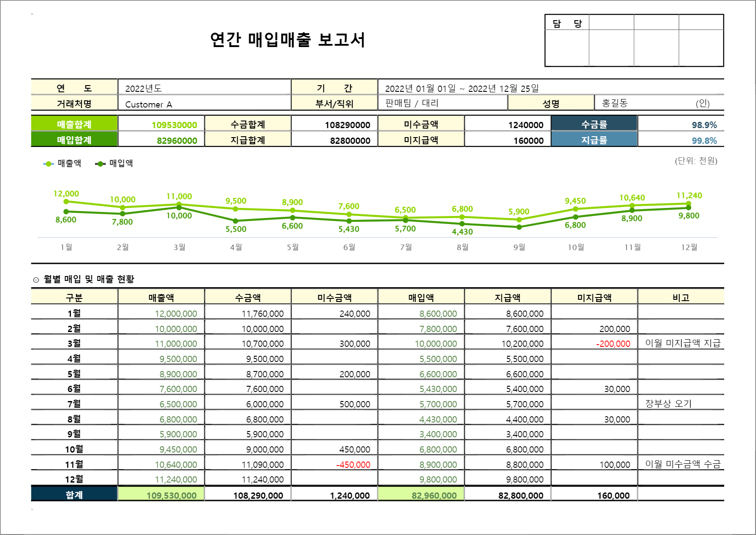The width and height of the screenshot is (756, 535).
Task: Click the 11,240 data label for 12월
Action: (x=689, y=195)
